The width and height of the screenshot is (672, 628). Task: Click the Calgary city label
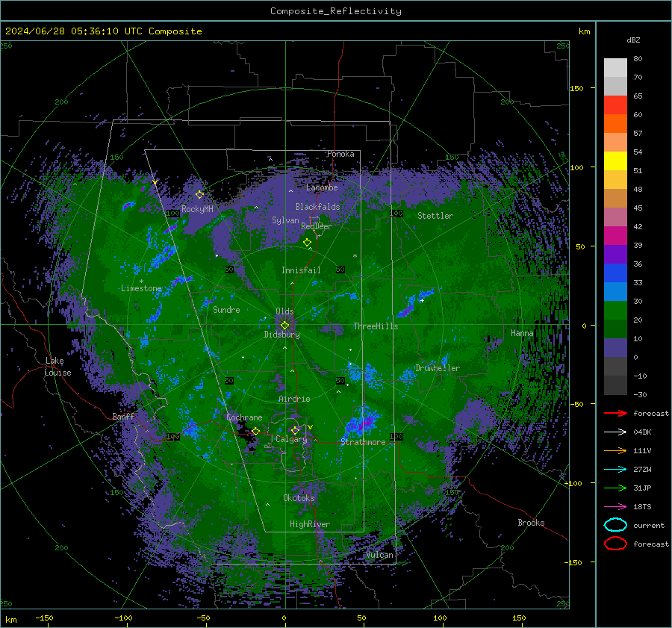click(x=291, y=439)
